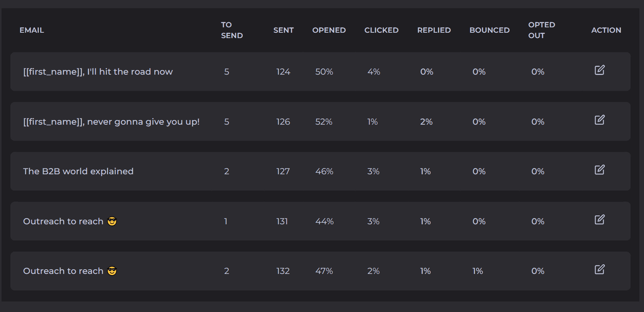Edit the "I'll hit the road now" email
The width and height of the screenshot is (644, 312).
click(x=599, y=70)
